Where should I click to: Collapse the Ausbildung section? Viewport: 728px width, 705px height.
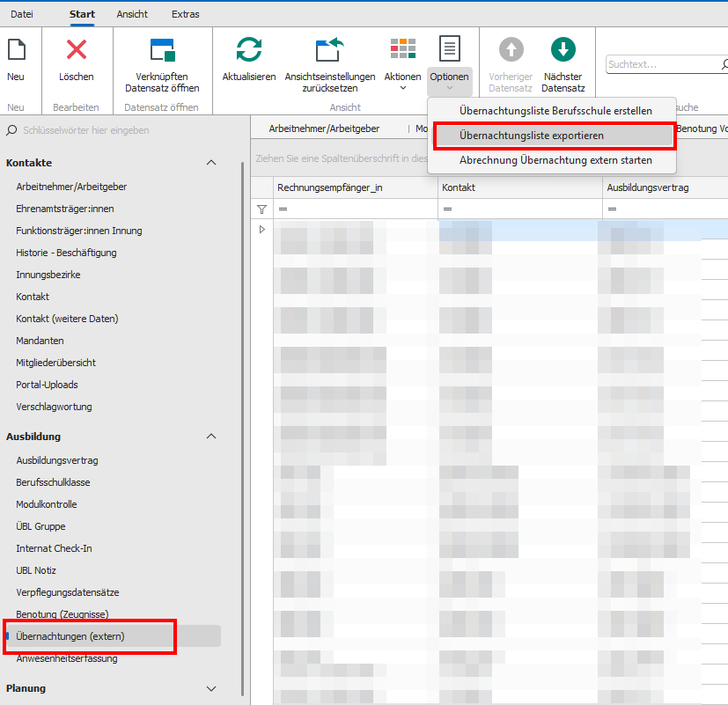(x=211, y=437)
